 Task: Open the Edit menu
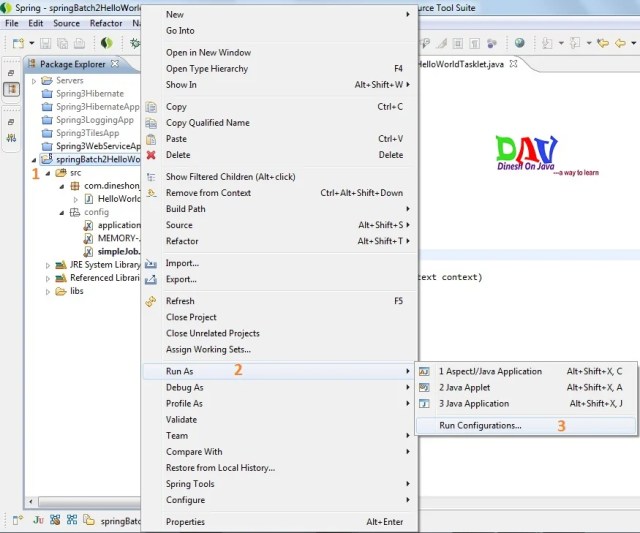click(36, 23)
